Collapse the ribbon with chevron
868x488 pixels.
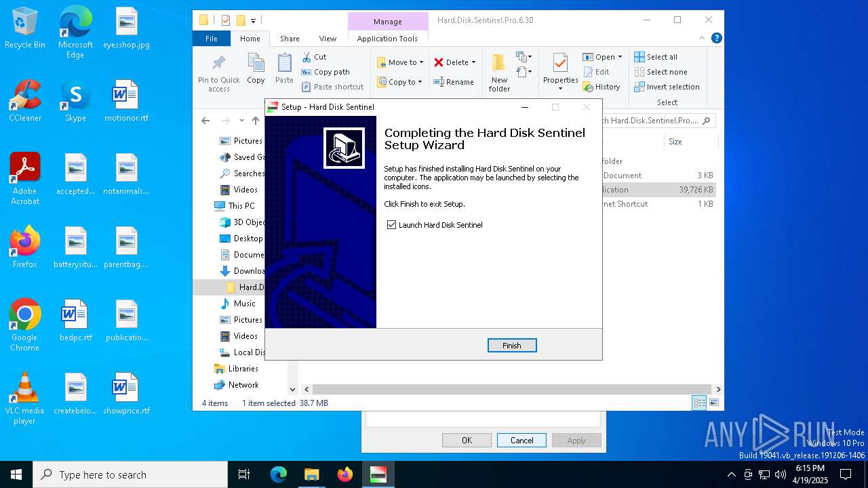[x=703, y=39]
